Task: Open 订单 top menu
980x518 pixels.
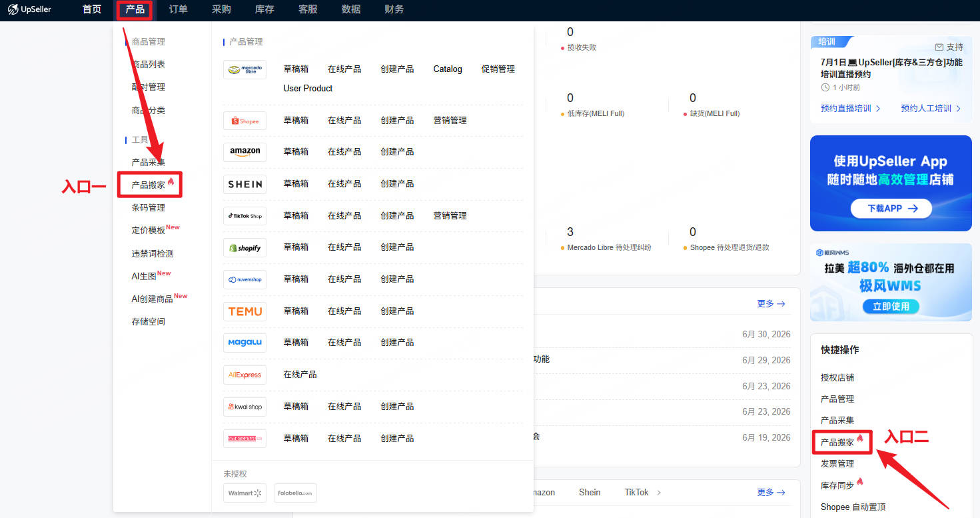Action: (x=179, y=9)
